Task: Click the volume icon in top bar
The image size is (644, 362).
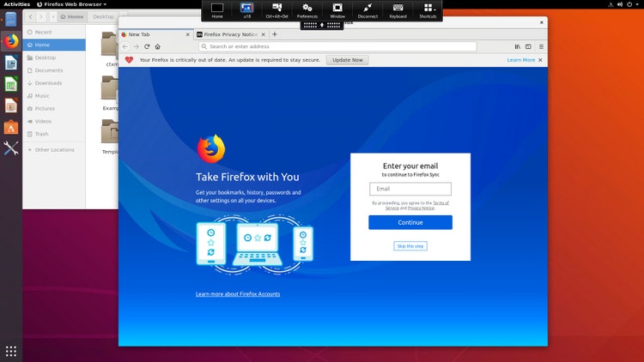Action: coord(620,4)
